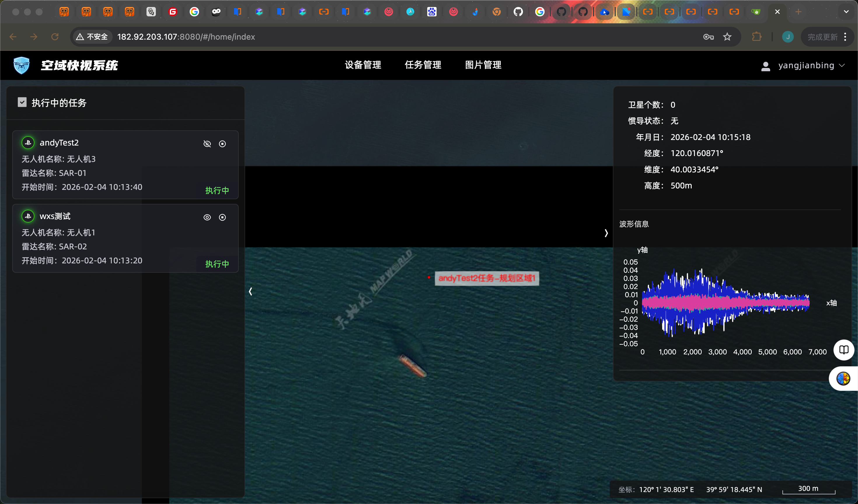
Task: Uncheck the 执行中的任务 checkbox
Action: (x=22, y=102)
